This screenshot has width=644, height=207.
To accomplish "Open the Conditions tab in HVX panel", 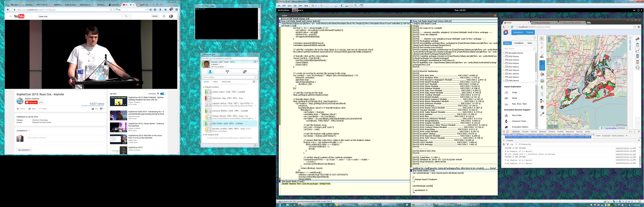I will [x=519, y=43].
